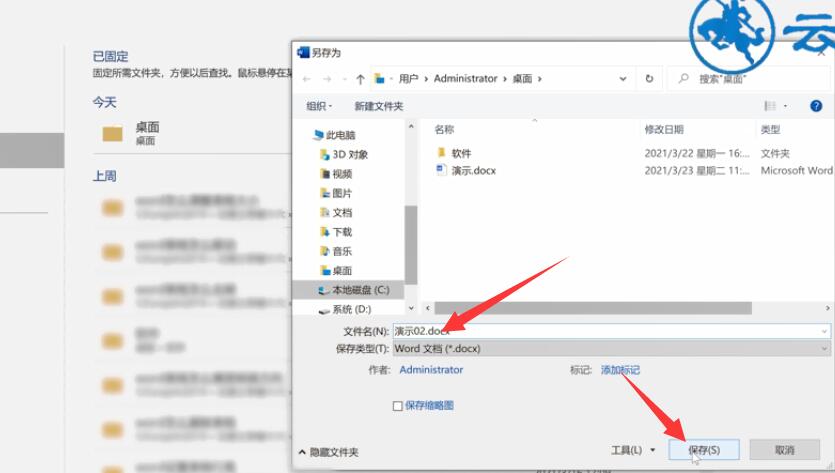Select 3D 对象 in navigation tree
Viewport: 835px width, 473px height.
344,154
